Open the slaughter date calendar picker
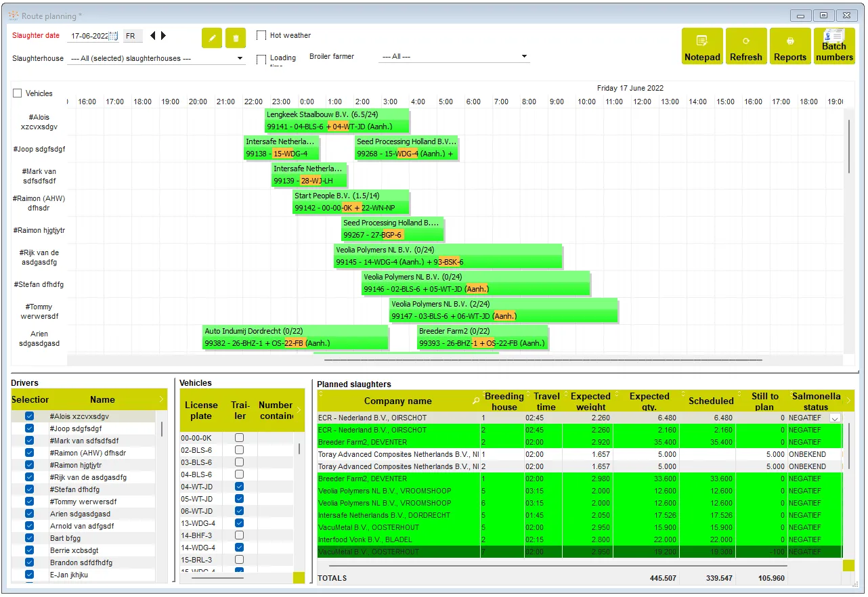The height and width of the screenshot is (597, 868). pyautogui.click(x=113, y=36)
